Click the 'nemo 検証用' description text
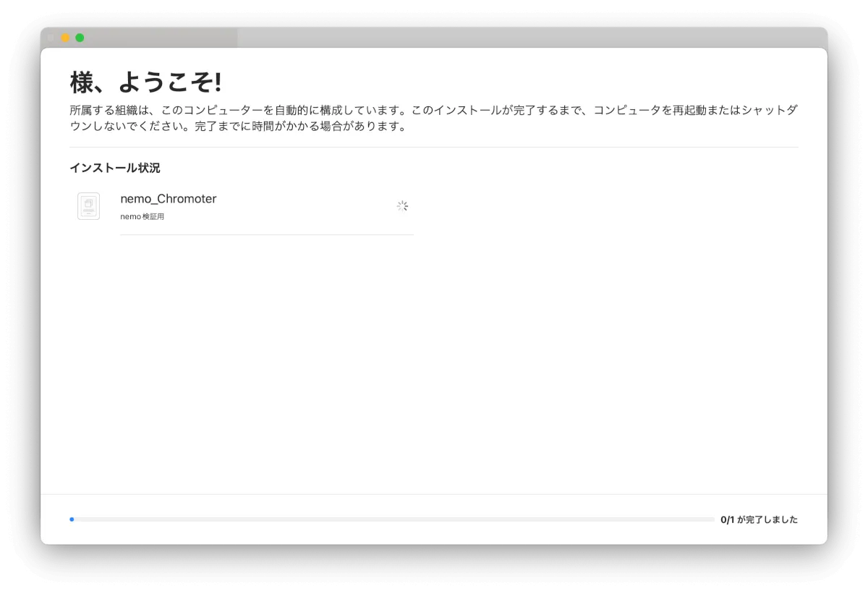The width and height of the screenshot is (868, 598). coord(142,217)
